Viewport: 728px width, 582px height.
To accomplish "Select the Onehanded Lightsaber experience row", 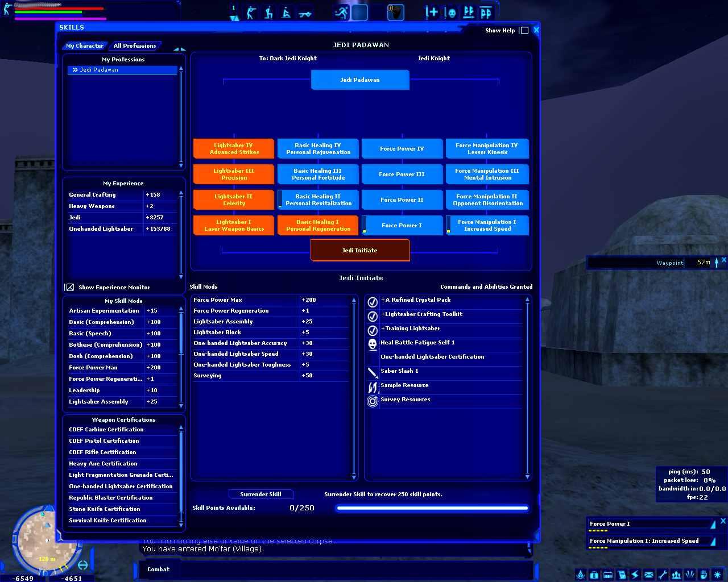I will [123, 229].
